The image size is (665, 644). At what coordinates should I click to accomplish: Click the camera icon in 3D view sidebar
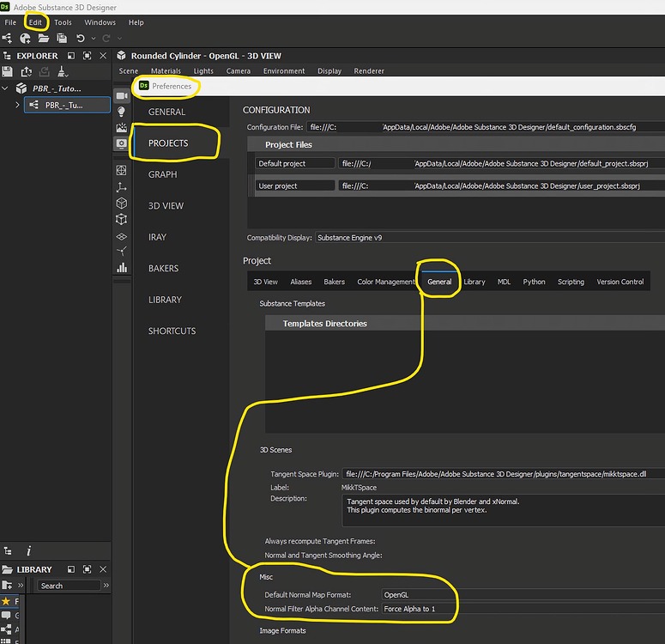121,95
